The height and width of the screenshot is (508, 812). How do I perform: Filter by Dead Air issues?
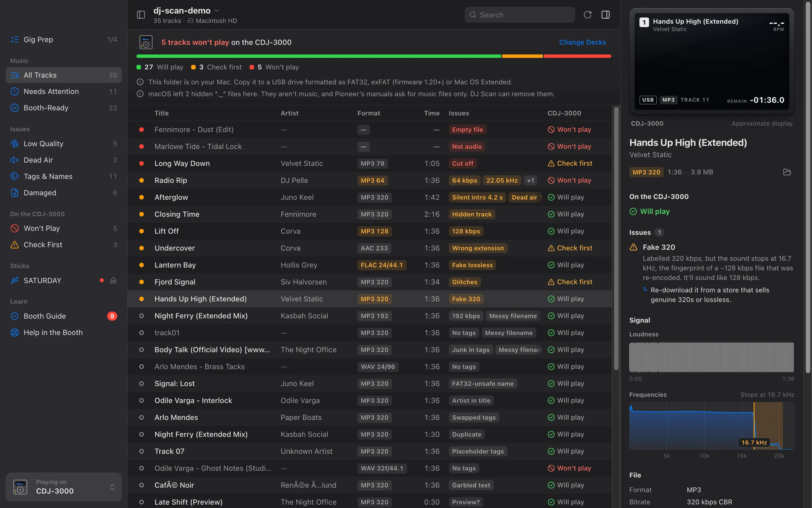coord(64,160)
